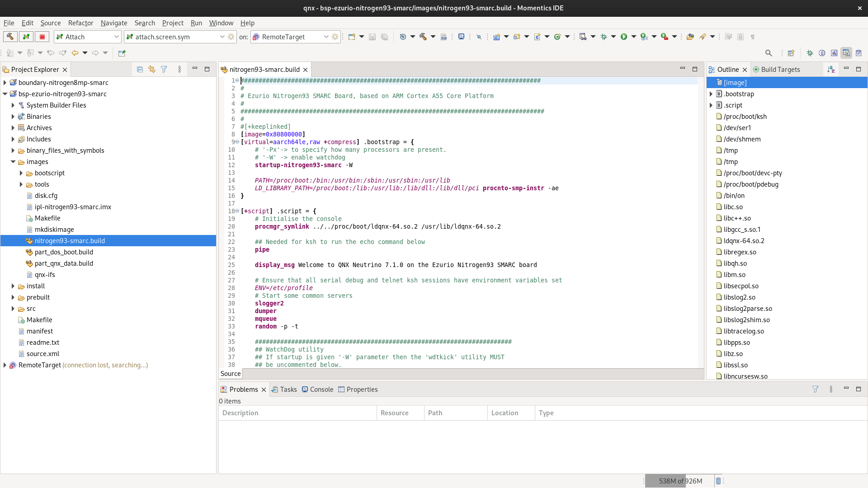868x488 pixels.
Task: Open the Attach launch mode dropdown
Action: coord(116,37)
